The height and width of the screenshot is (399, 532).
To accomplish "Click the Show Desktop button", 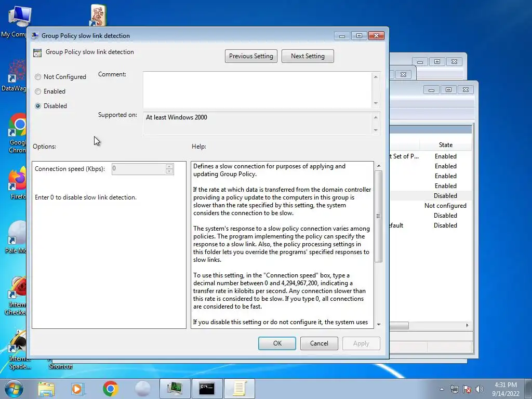I will tap(528, 389).
